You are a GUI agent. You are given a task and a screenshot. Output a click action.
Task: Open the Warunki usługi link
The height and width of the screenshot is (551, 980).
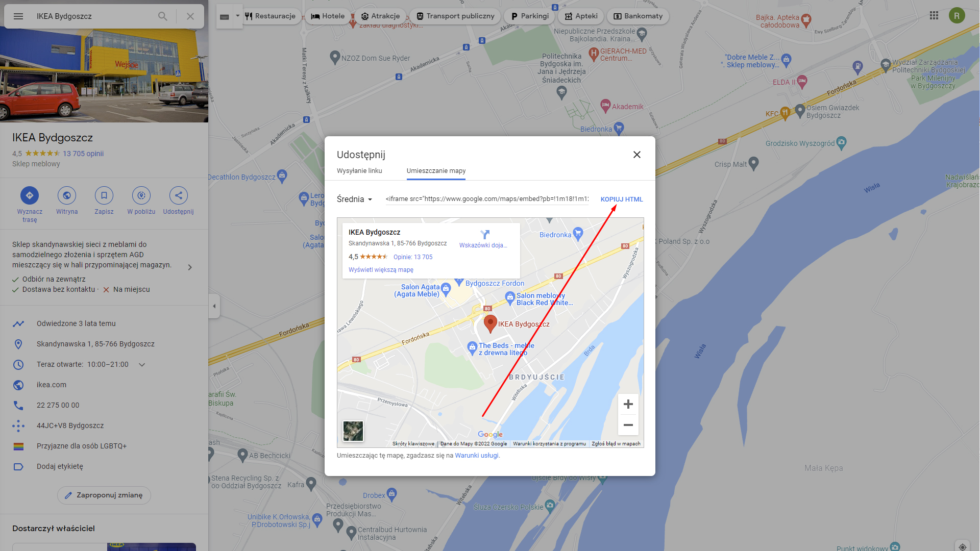(477, 456)
